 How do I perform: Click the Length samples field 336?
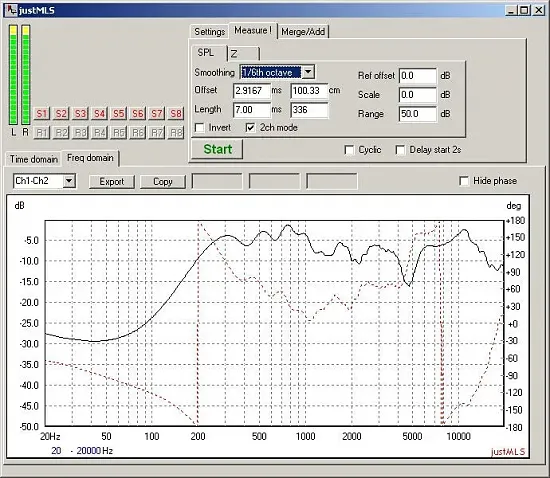tap(309, 110)
